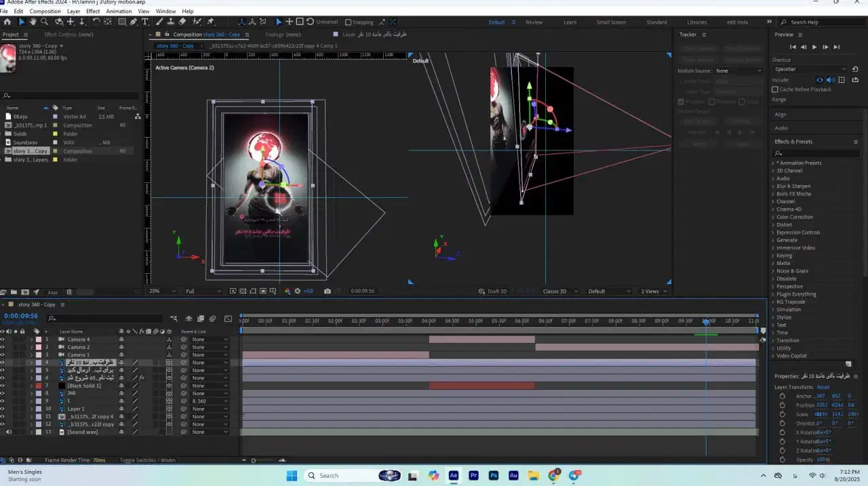Toggle Cache Before Playback checkbox
Image resolution: width=868 pixels, height=486 pixels.
775,89
